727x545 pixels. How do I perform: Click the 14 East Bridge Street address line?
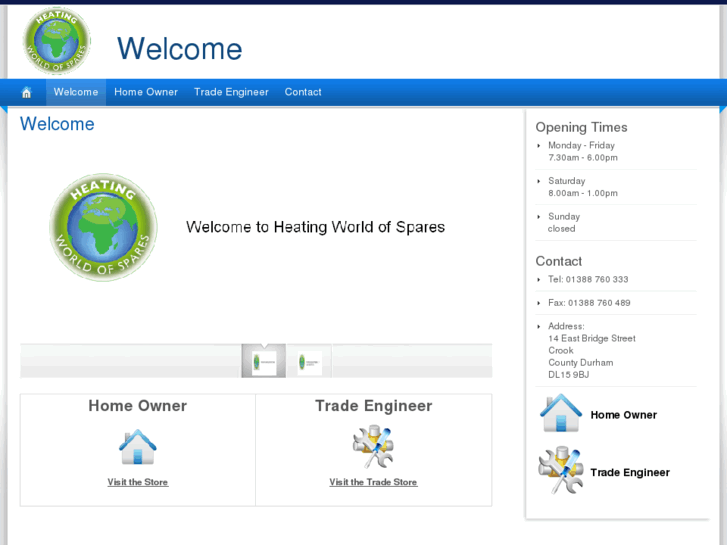(592, 339)
